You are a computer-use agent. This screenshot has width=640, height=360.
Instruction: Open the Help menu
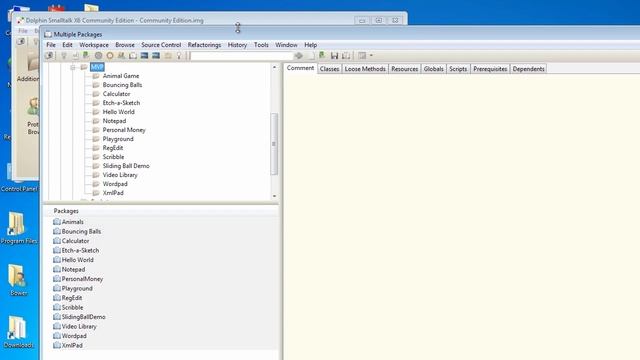[311, 45]
